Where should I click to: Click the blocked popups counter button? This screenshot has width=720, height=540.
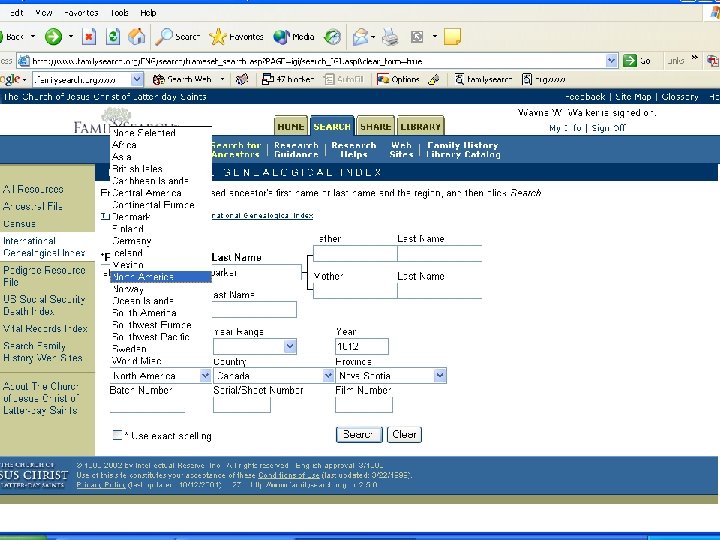(x=288, y=79)
